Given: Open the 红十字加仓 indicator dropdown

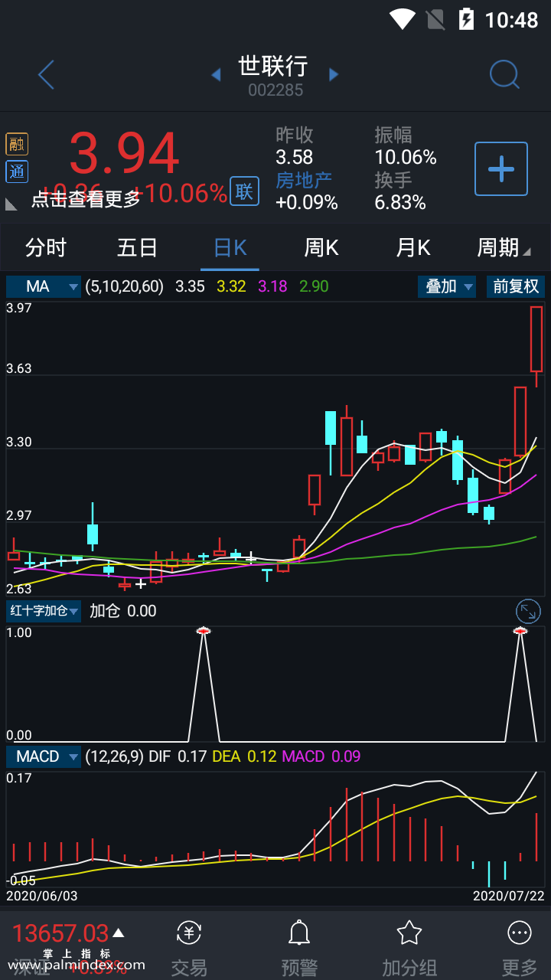Looking at the screenshot, I should tap(44, 611).
